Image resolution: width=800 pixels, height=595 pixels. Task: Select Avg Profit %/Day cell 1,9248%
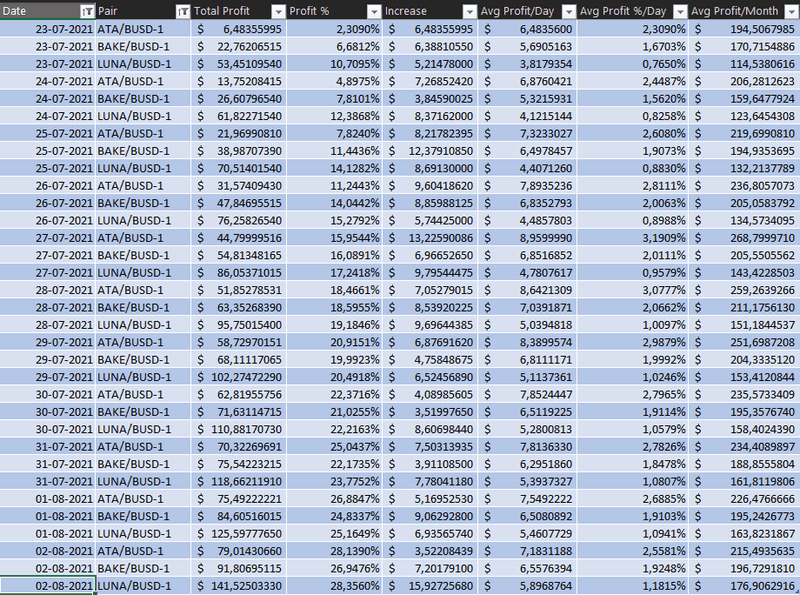click(x=633, y=568)
